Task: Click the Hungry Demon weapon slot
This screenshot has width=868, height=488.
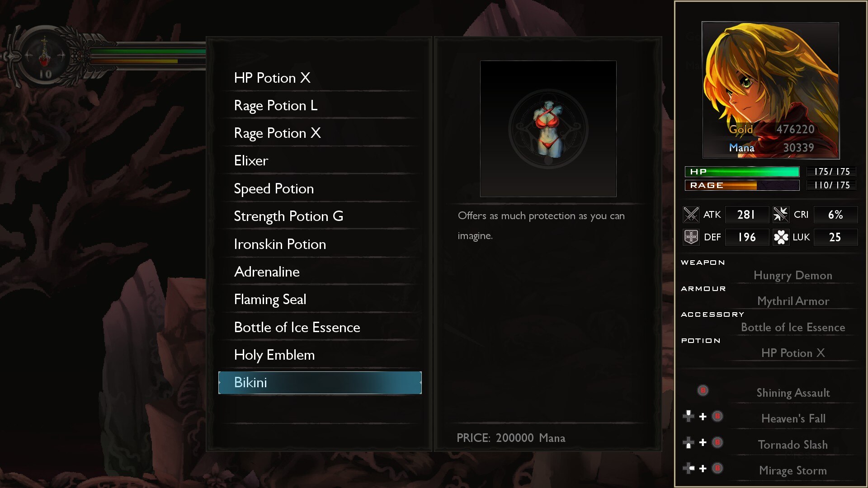Action: pyautogui.click(x=793, y=275)
